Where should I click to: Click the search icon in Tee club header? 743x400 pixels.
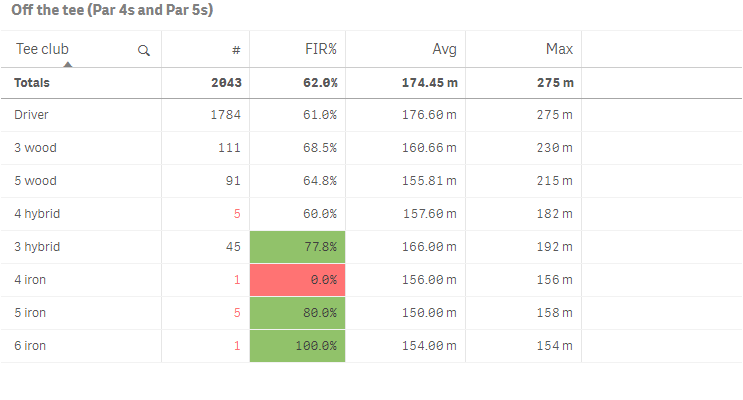pos(144,50)
